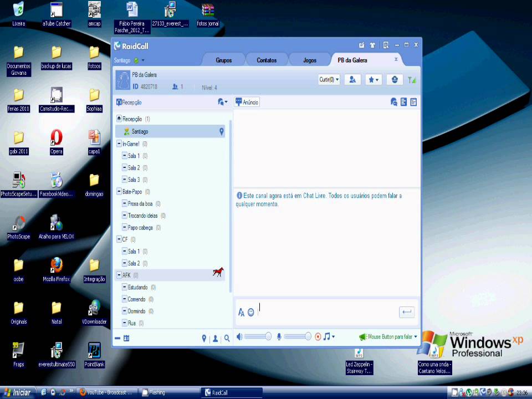532x399 pixels.
Task: Open the Santiago status dropdown arrow
Action: click(x=143, y=60)
